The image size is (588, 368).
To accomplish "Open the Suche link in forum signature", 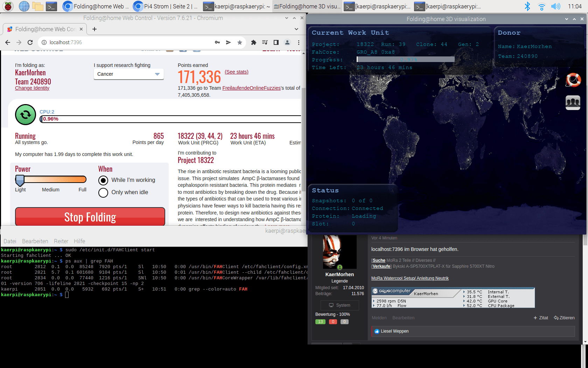I will (x=379, y=260).
